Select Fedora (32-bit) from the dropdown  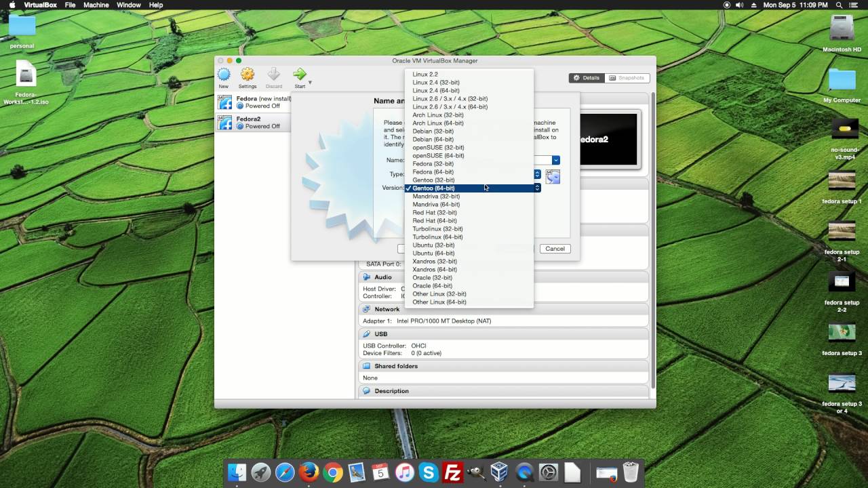point(469,163)
